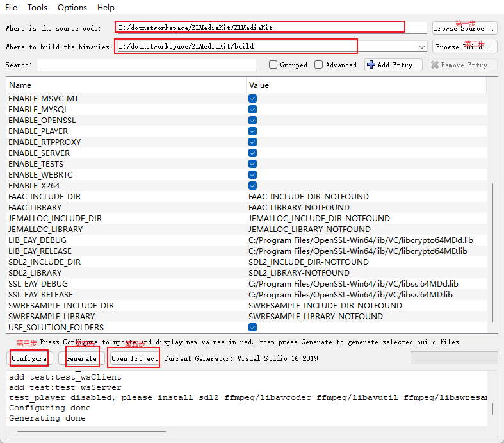Expand the build binaries path dropdown
504x443 pixels.
coord(422,47)
